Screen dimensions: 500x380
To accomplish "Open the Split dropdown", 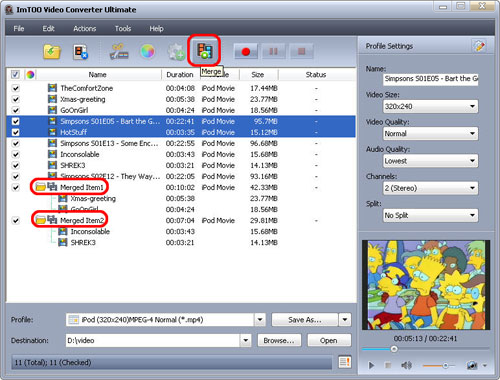I will [431, 215].
